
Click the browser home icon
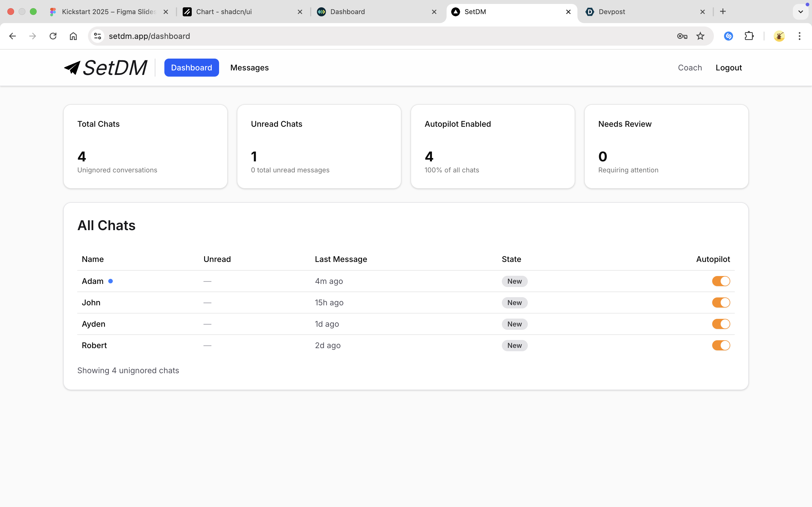pyautogui.click(x=73, y=36)
